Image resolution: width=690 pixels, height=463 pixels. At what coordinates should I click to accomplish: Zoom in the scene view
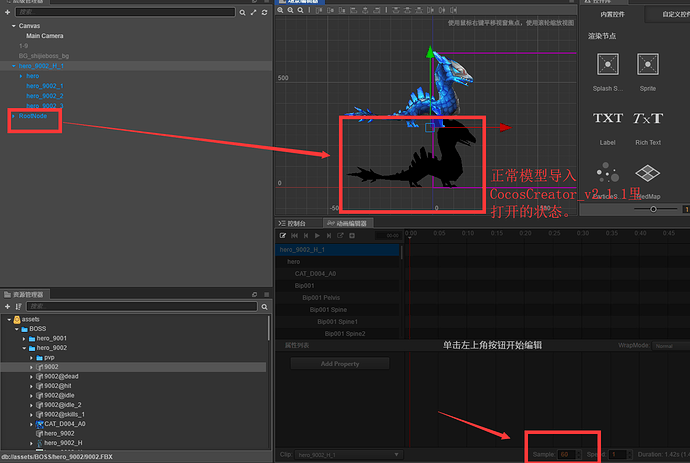pos(280,10)
